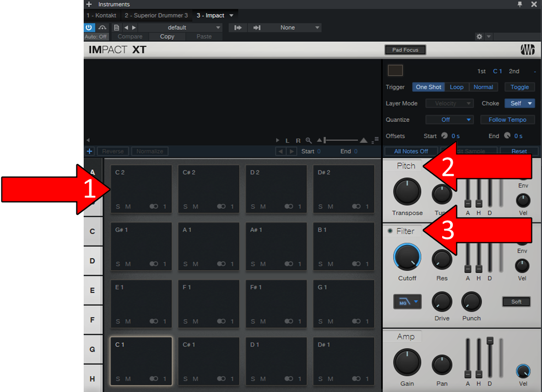Click the sample End value field
This screenshot has height=392, width=542.
click(x=355, y=151)
